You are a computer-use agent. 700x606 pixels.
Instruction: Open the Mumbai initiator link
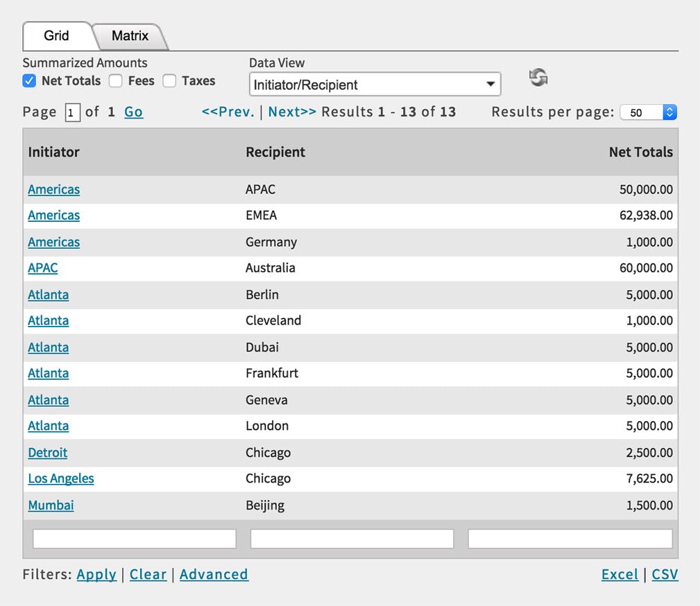[x=51, y=505]
